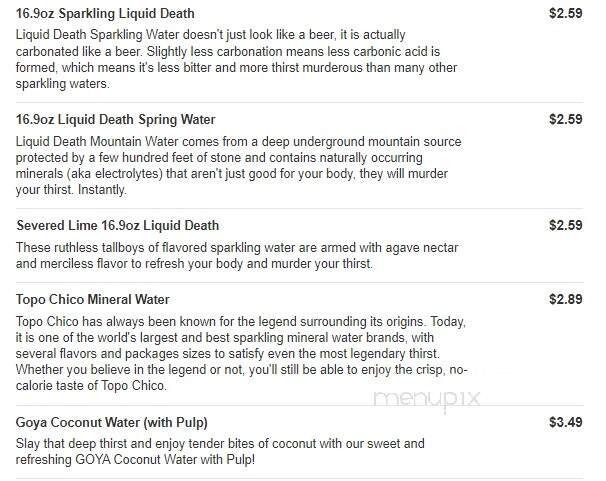Click the $2.59 price of Severed Lime
The height and width of the screenshot is (481, 606).
tap(566, 226)
